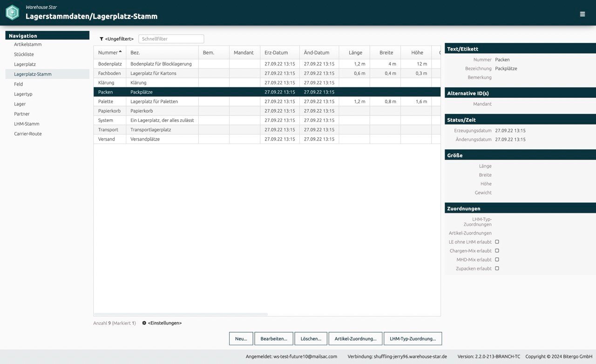Select the Palette table row
This screenshot has width=596, height=364.
267,101
